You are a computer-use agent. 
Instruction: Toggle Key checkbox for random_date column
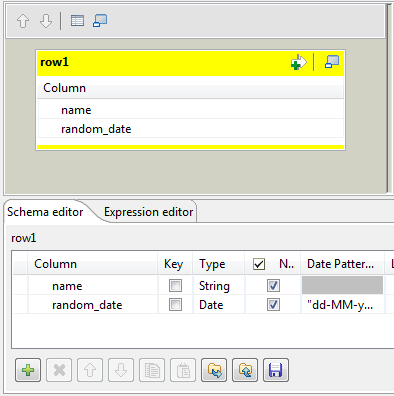coord(175,305)
